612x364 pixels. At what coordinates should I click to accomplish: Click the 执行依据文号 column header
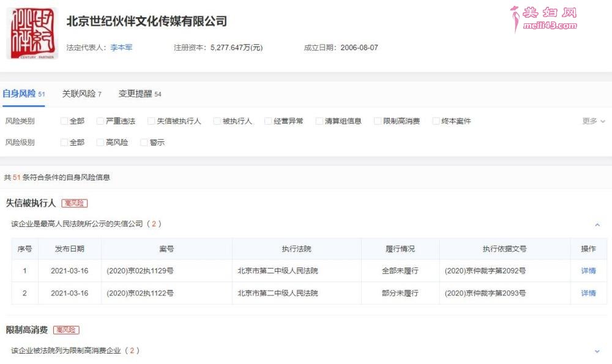click(x=505, y=249)
